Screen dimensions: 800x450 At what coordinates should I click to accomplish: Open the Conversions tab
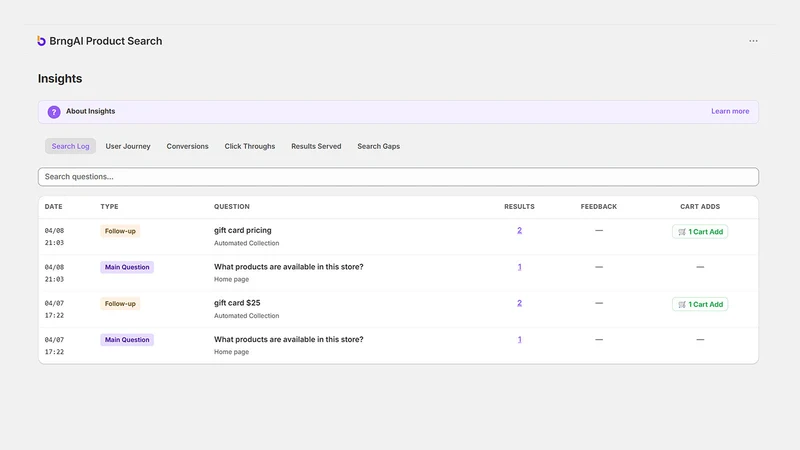[x=187, y=146]
